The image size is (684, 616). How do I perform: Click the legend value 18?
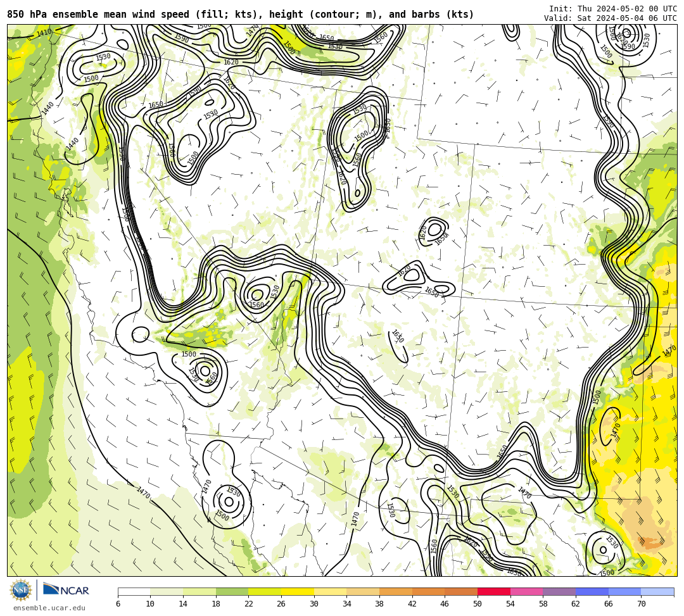[x=216, y=604]
